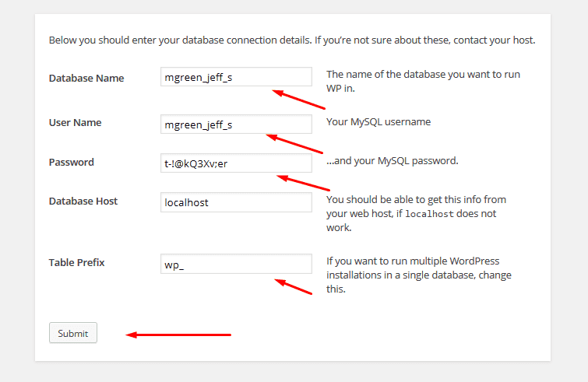The width and height of the screenshot is (588, 382).
Task: Click the intro sentence about database connection details
Action: pos(292,40)
